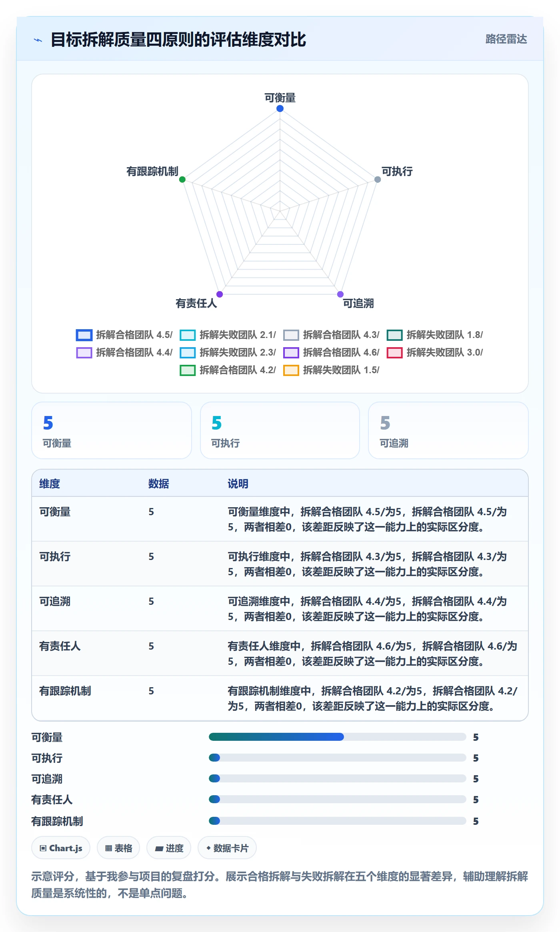The height and width of the screenshot is (932, 560).
Task: Open the 可执行 stat card
Action: click(x=280, y=430)
